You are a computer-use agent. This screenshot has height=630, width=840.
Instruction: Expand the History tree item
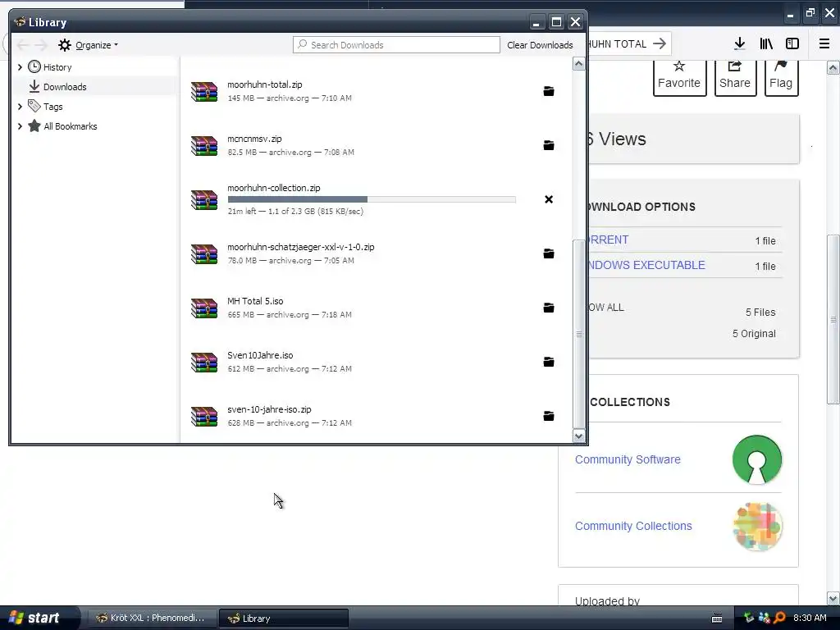point(20,67)
